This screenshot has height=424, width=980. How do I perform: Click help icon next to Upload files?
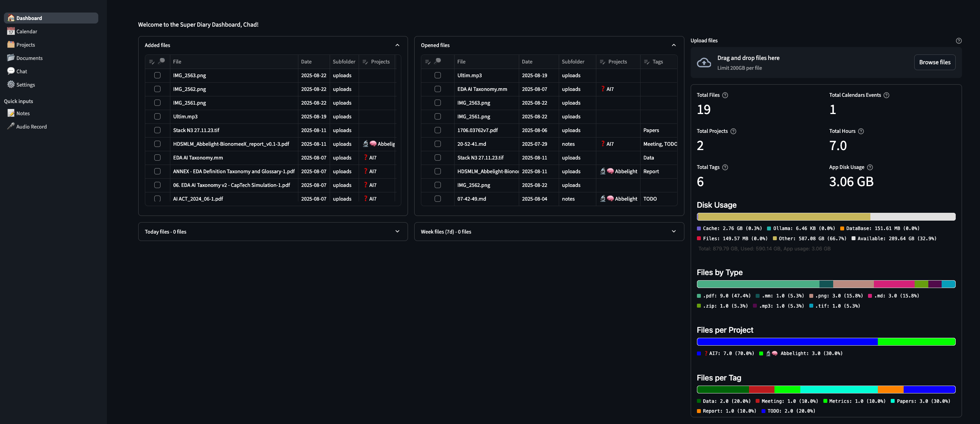[958, 41]
